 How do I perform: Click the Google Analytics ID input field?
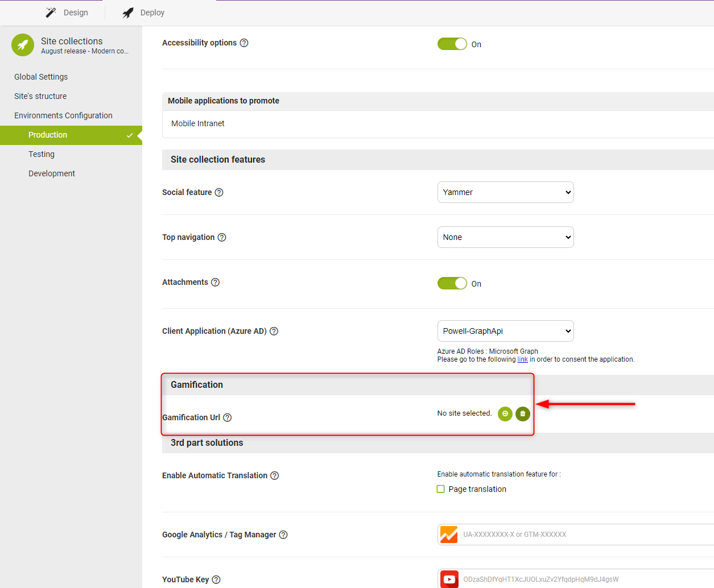(x=586, y=535)
